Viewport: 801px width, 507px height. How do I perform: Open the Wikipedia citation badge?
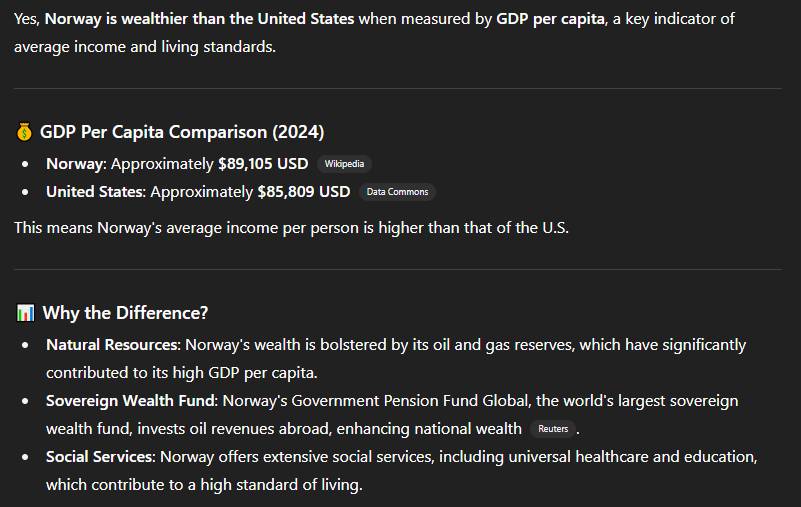[344, 164]
